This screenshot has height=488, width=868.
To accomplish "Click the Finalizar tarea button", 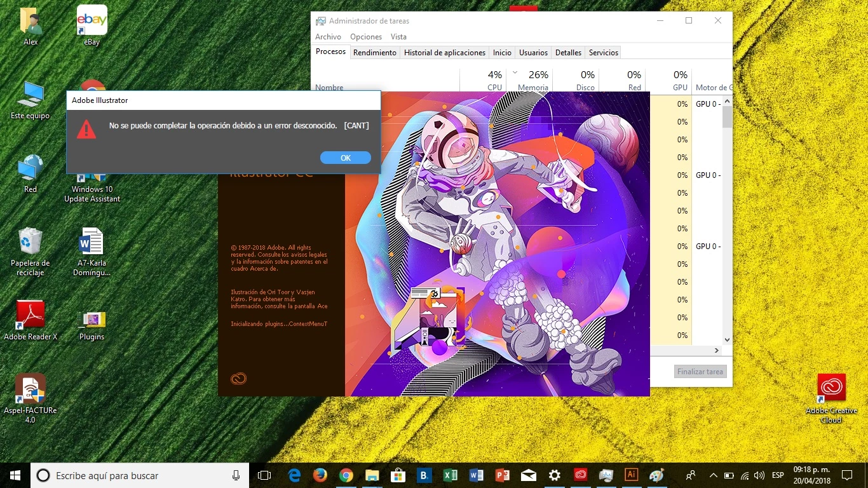I will pos(700,372).
